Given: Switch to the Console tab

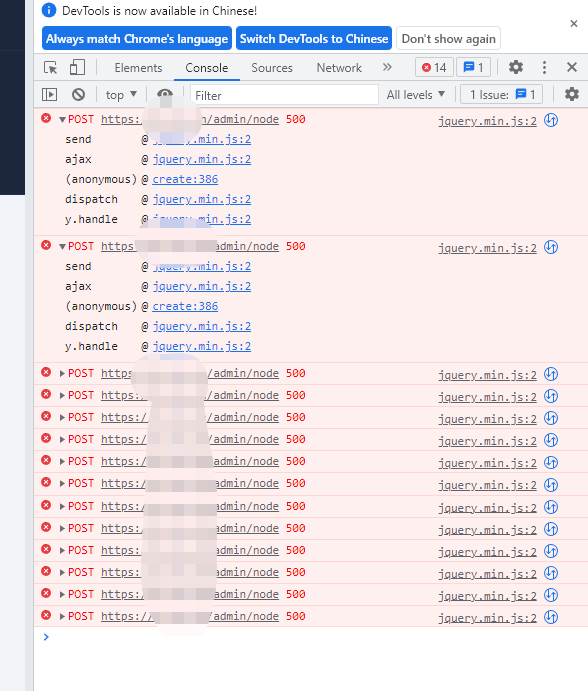Looking at the screenshot, I should tap(207, 68).
